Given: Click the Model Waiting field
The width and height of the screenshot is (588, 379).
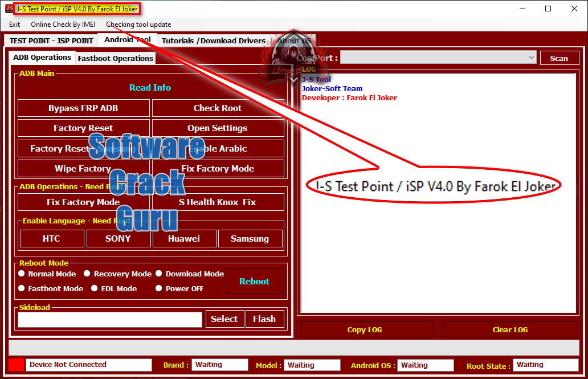Looking at the screenshot, I should (312, 365).
